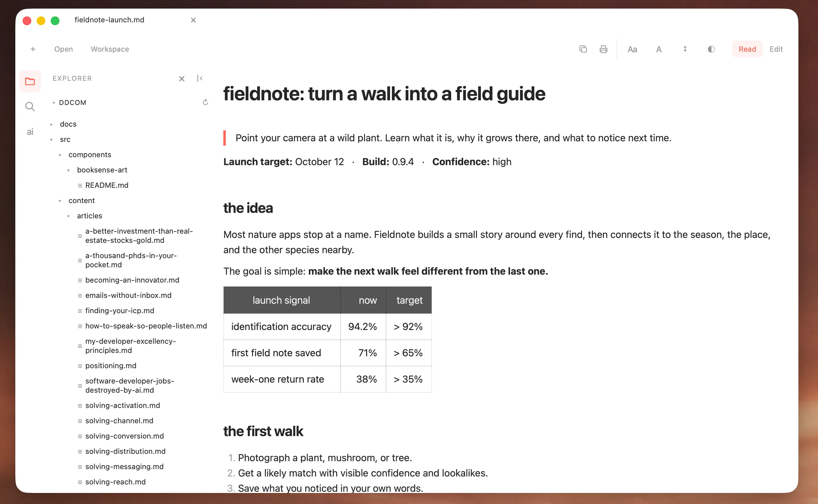Collapse the src folder
This screenshot has height=504, width=818.
pyautogui.click(x=51, y=140)
